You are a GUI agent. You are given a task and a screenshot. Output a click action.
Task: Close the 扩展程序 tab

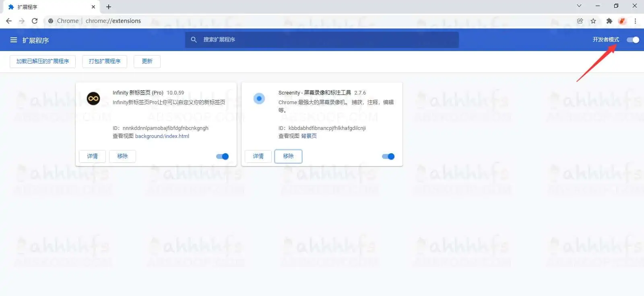pyautogui.click(x=93, y=7)
